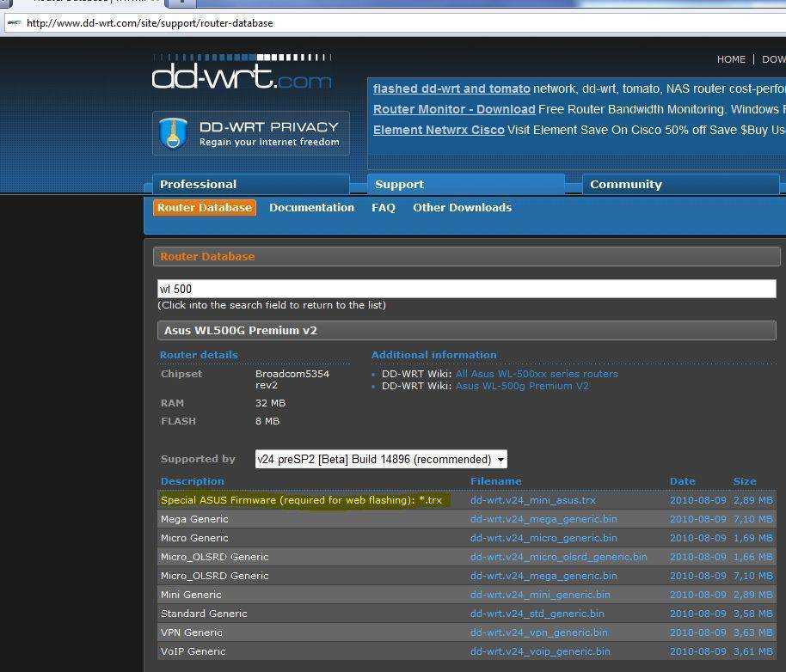This screenshot has height=672, width=786.
Task: Focus the browser address bar URL
Action: pyautogui.click(x=150, y=23)
